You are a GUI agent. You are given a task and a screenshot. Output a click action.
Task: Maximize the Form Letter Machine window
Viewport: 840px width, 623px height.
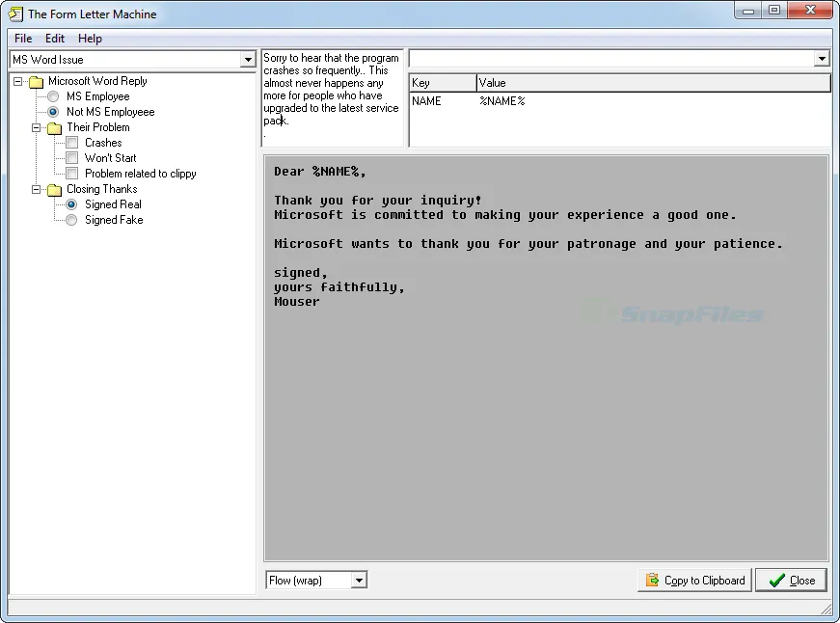pyautogui.click(x=774, y=11)
